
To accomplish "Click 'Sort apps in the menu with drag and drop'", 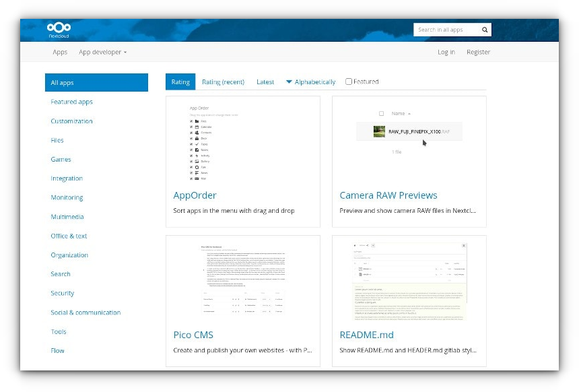I will 234,211.
